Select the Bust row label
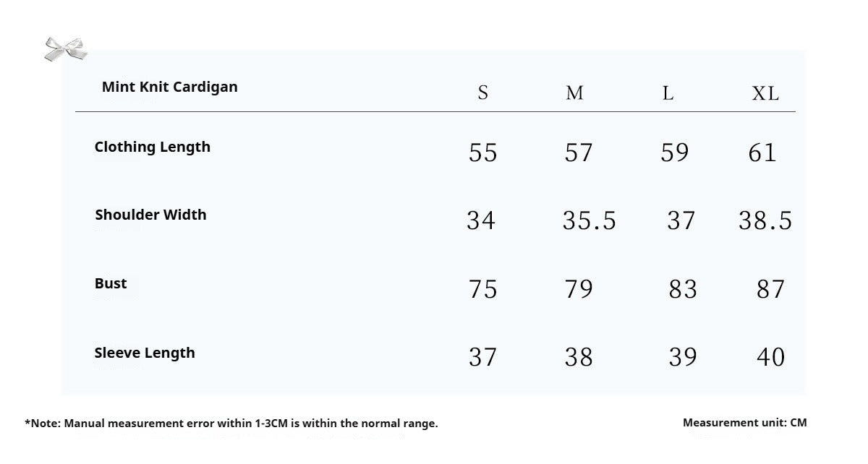Image resolution: width=868 pixels, height=464 pixels. (x=111, y=283)
